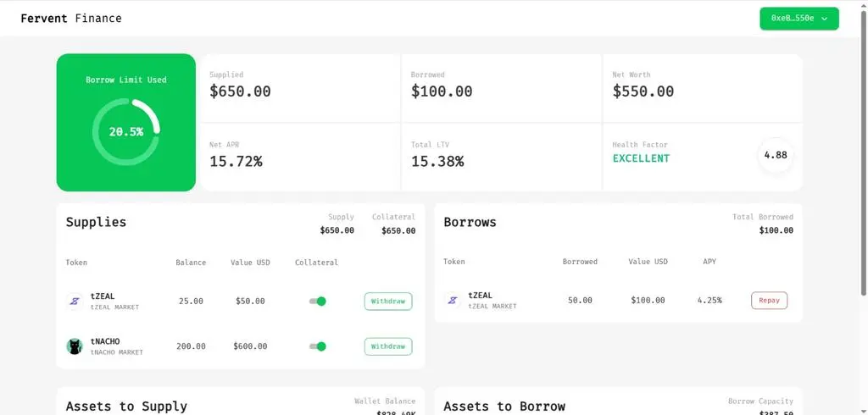The width and height of the screenshot is (868, 415).
Task: Click the APY column header in Borrows
Action: [x=709, y=261]
